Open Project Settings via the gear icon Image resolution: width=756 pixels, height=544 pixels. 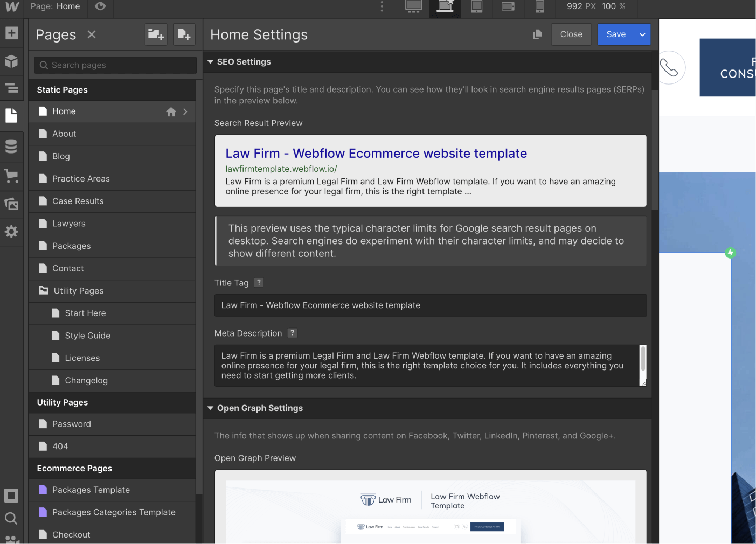click(x=11, y=232)
